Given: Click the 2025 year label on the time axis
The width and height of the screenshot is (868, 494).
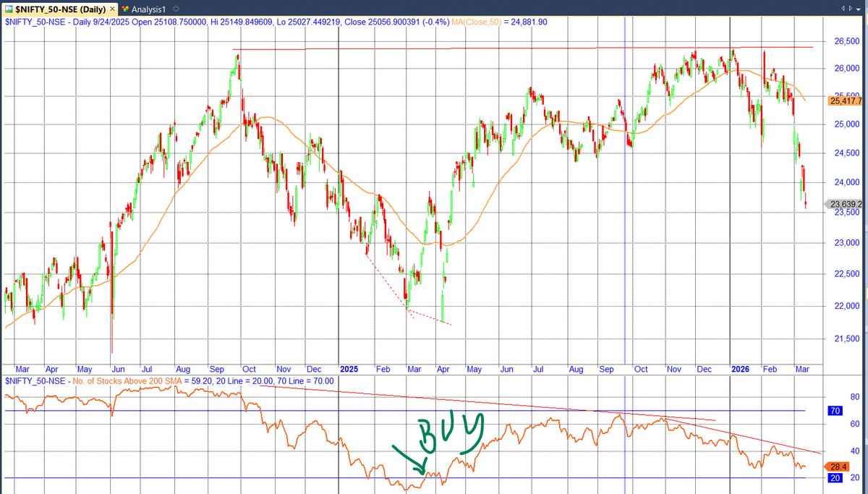Looking at the screenshot, I should pos(349,368).
